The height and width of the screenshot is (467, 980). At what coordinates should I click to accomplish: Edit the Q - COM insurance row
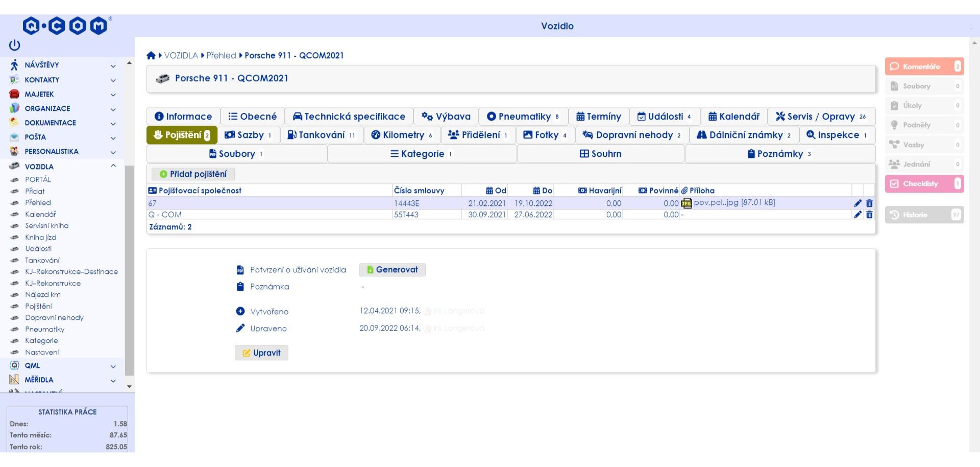(857, 215)
